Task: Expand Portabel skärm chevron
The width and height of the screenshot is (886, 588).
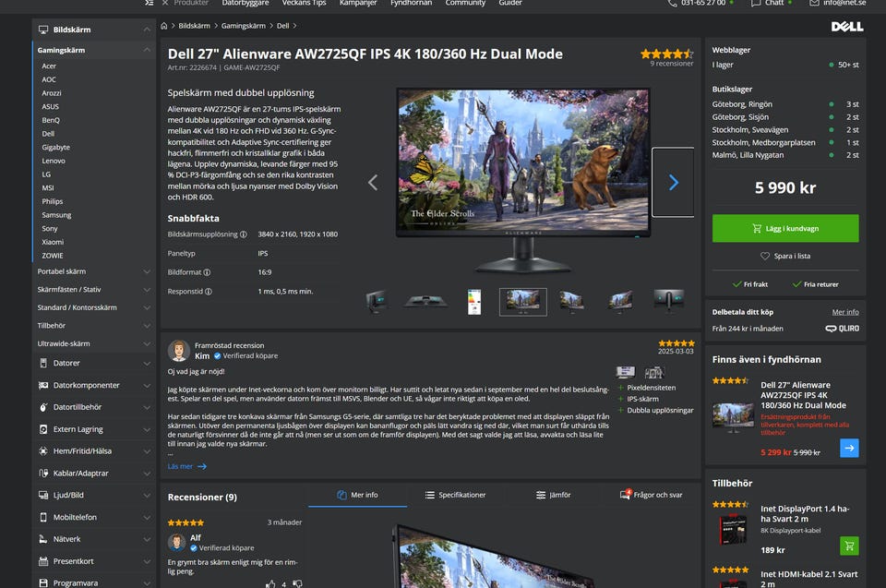Action: [x=147, y=272]
